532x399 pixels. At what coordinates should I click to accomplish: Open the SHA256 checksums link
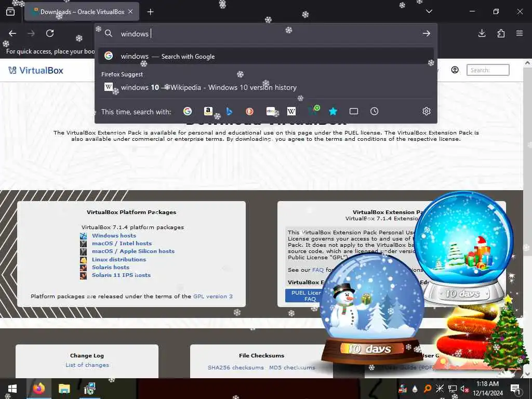(x=236, y=367)
